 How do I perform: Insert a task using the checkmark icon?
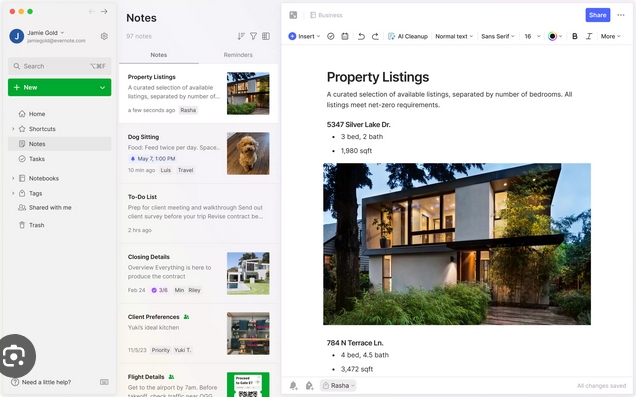tap(331, 36)
